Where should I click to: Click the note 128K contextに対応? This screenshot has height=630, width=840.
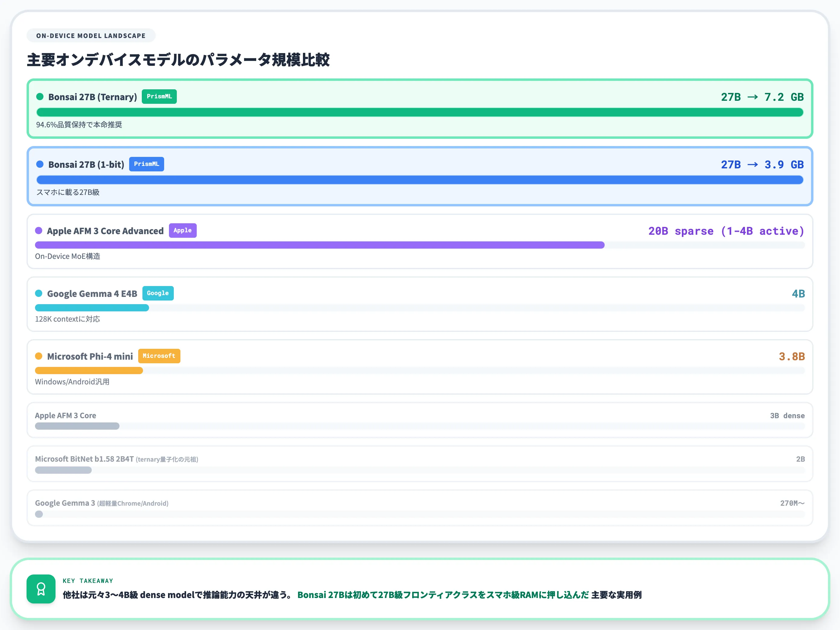[68, 319]
